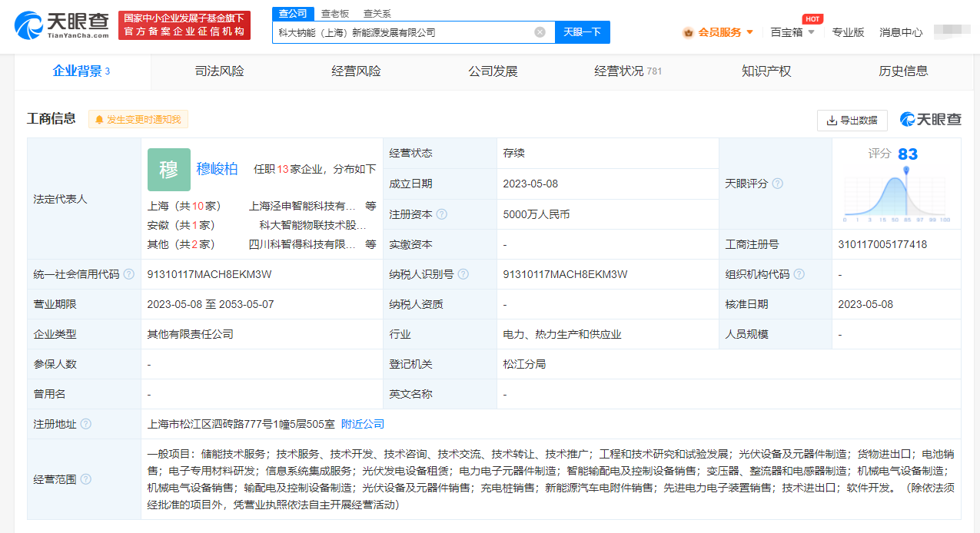
Task: Clear the search box with the X icon
Action: point(540,32)
